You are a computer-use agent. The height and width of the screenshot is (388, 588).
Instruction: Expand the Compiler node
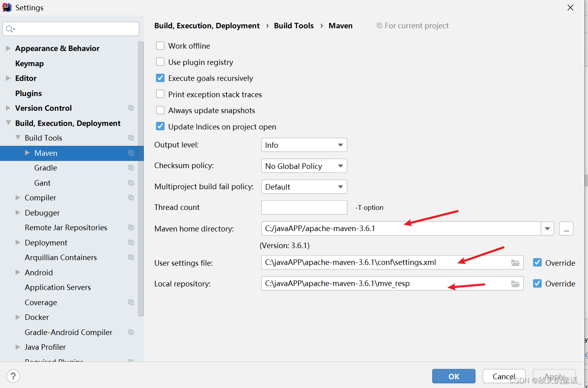point(18,198)
